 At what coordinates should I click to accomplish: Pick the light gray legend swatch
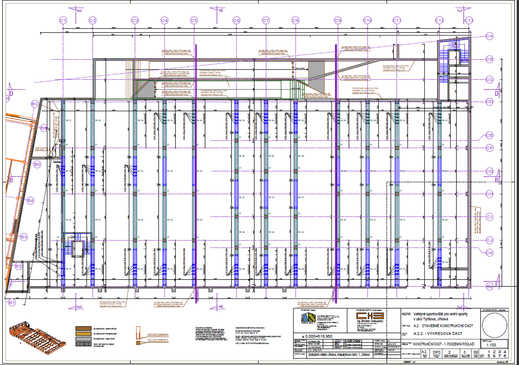coord(83,339)
